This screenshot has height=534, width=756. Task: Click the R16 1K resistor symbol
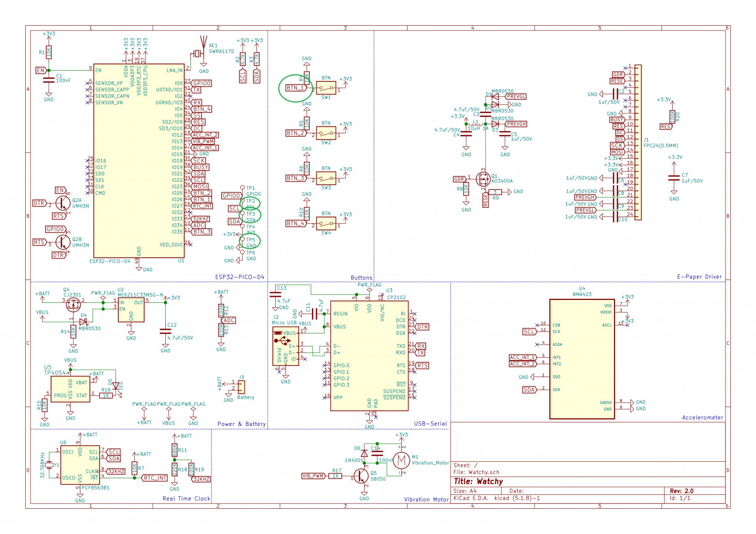pos(106,395)
